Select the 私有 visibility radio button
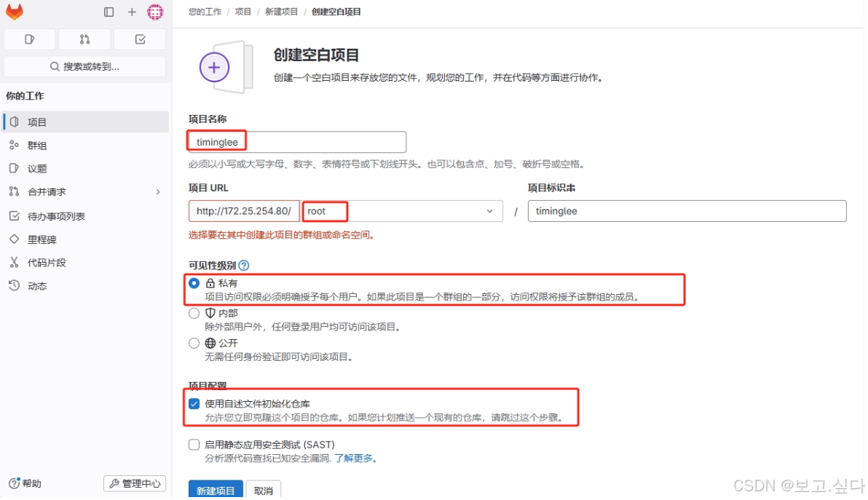Image resolution: width=868 pixels, height=500 pixels. click(x=193, y=282)
